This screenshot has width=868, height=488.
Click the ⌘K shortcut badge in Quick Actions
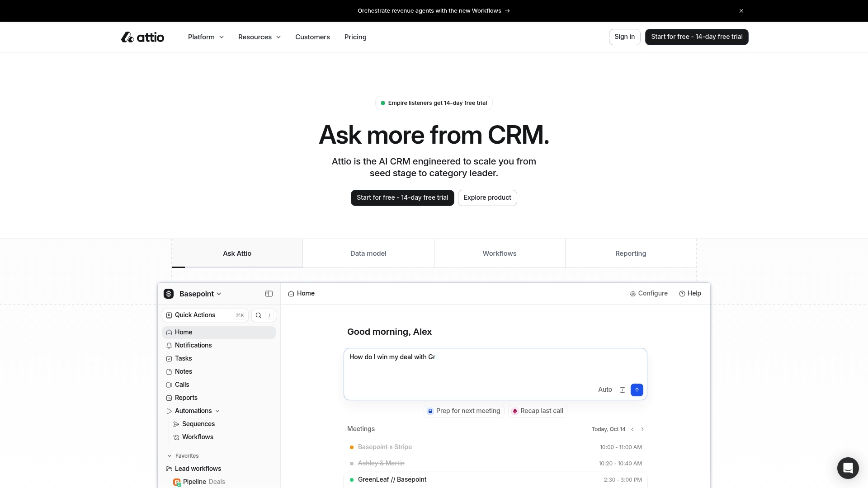tap(240, 315)
